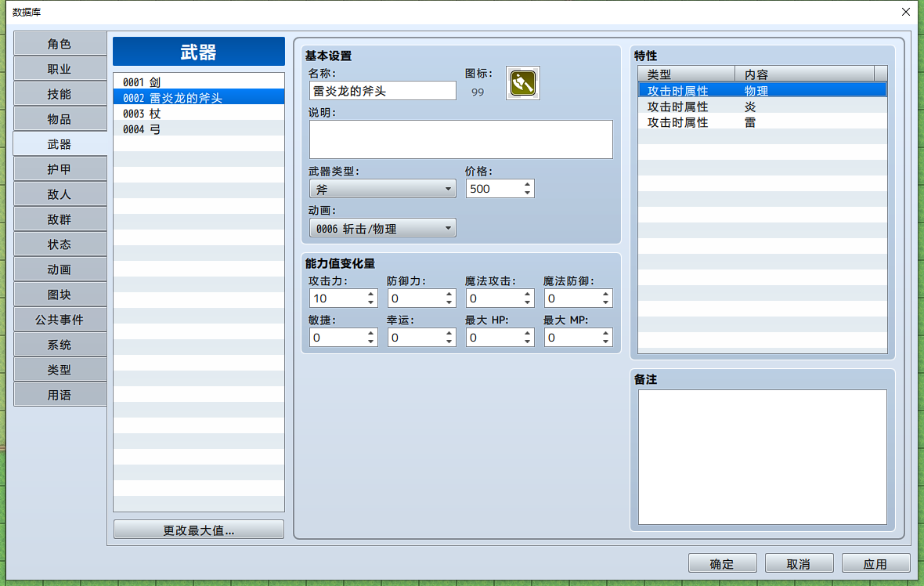Image resolution: width=924 pixels, height=586 pixels.
Task: Expand the 武器类型 dropdown
Action: tap(382, 189)
